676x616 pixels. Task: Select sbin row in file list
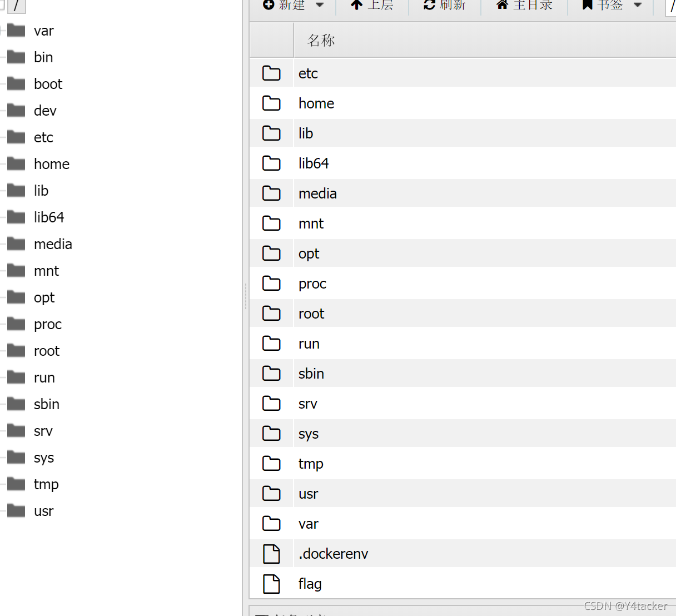click(x=463, y=373)
